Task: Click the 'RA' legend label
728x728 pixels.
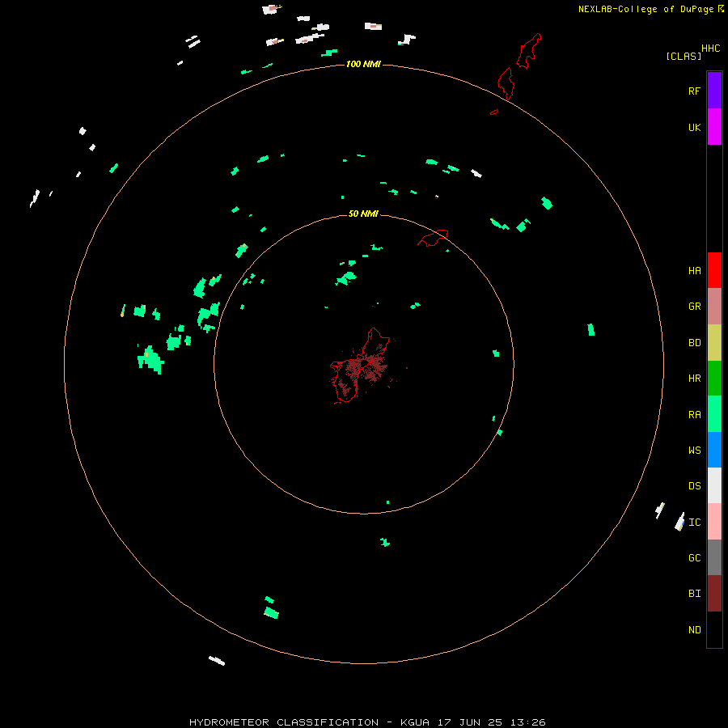Action: (x=694, y=415)
